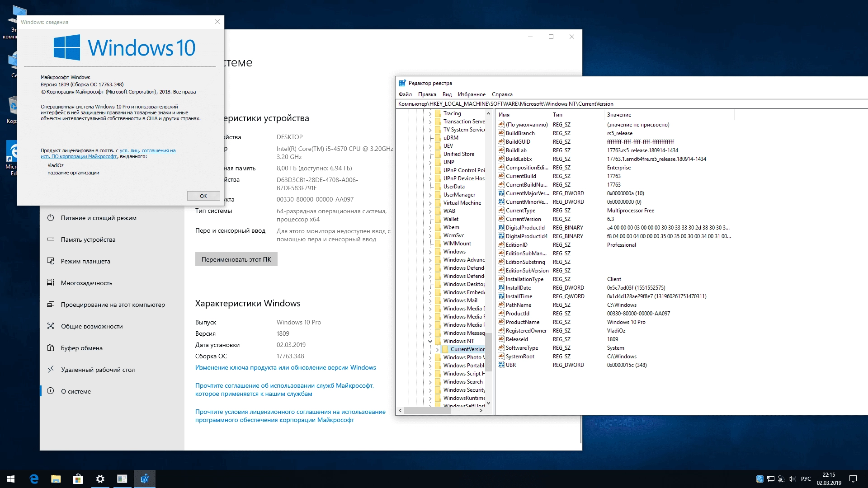The height and width of the screenshot is (488, 868).
Task: Click the Переименовать этот ПК button
Action: (x=236, y=259)
